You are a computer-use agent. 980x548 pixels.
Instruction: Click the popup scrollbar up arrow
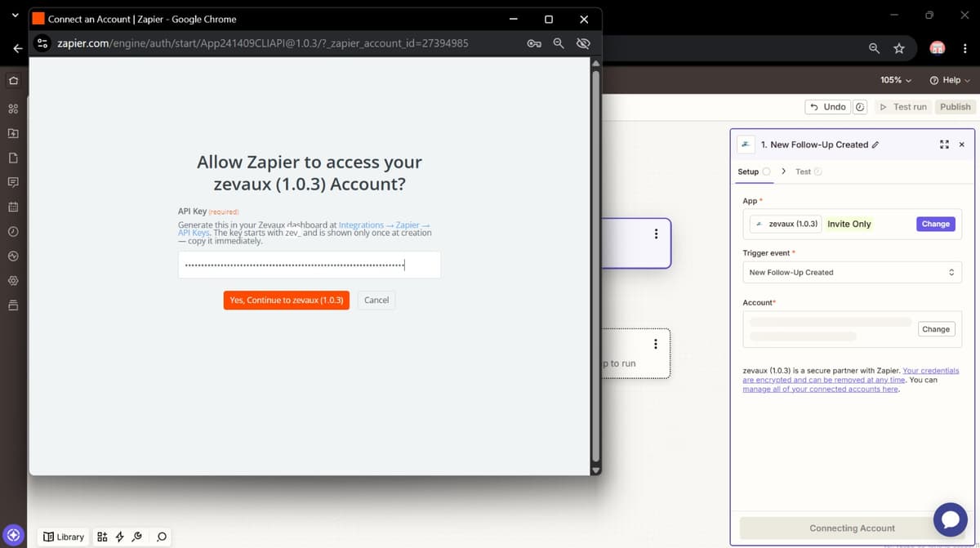[595, 63]
